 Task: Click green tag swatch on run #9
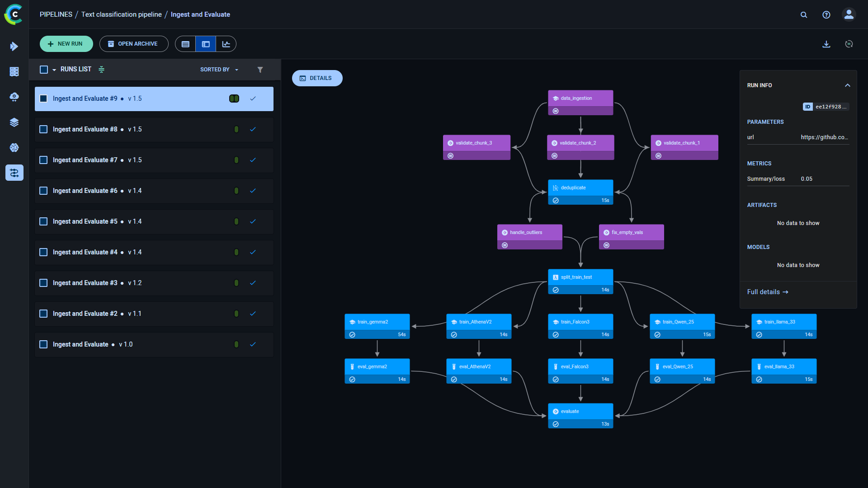point(234,99)
